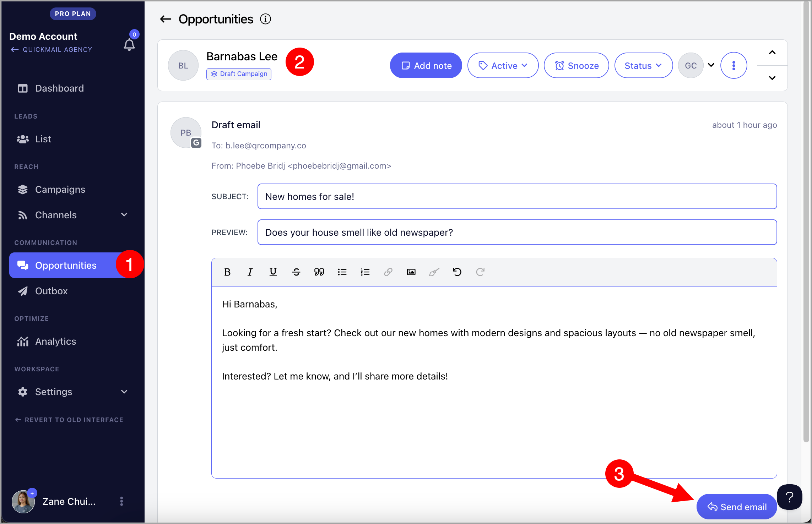Click the Draft Campaign tag

click(239, 74)
